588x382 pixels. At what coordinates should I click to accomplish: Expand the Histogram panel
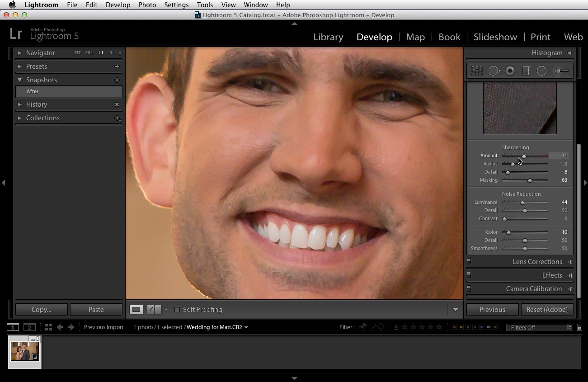click(x=569, y=53)
